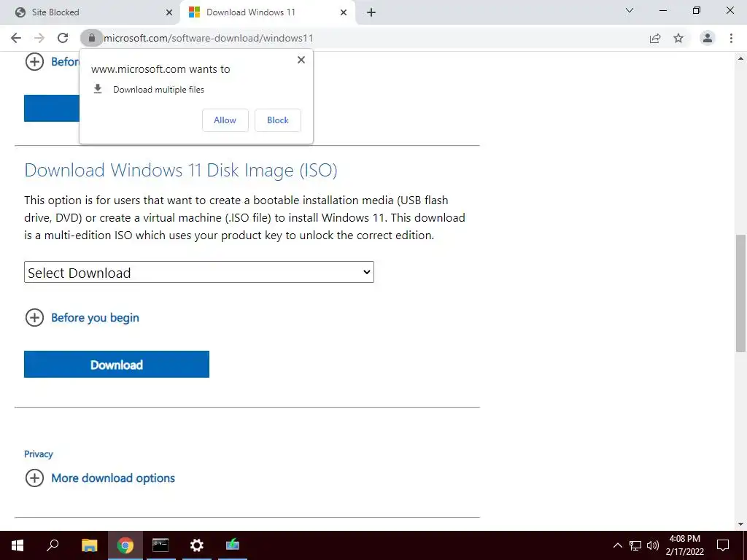Screen dimensions: 747x560
Task: Show hidden system tray icons
Action: tap(617, 545)
